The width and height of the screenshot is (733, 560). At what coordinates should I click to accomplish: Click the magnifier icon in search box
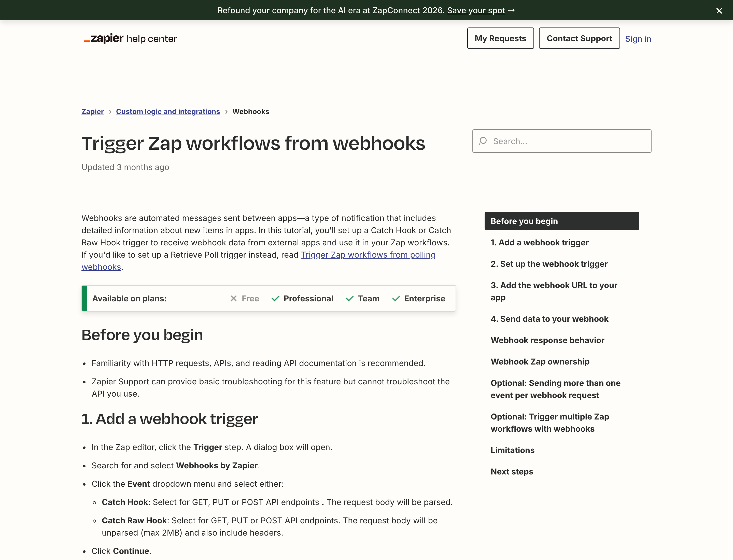click(483, 141)
